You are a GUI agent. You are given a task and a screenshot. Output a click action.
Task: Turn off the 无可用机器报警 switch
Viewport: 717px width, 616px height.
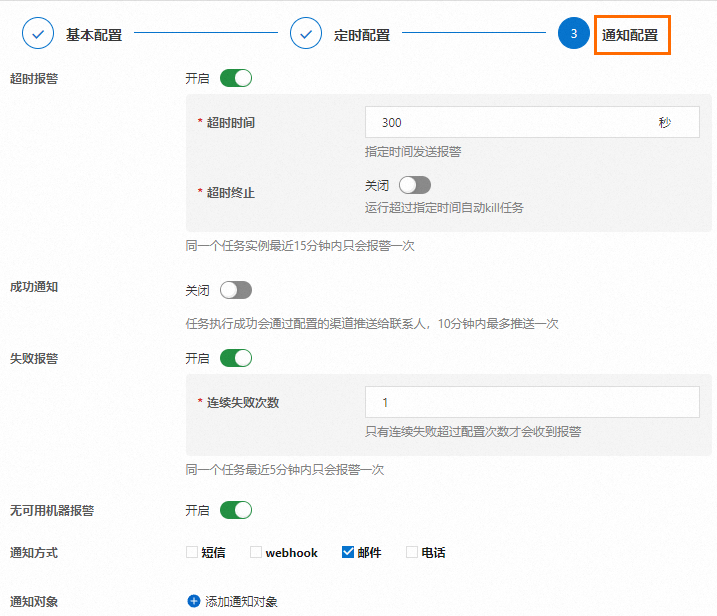coord(236,510)
